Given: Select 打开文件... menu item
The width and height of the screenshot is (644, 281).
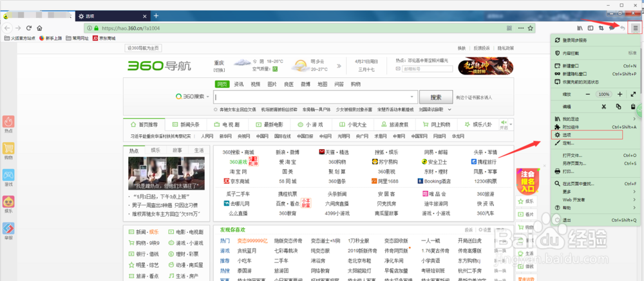Looking at the screenshot, I should [x=596, y=156].
